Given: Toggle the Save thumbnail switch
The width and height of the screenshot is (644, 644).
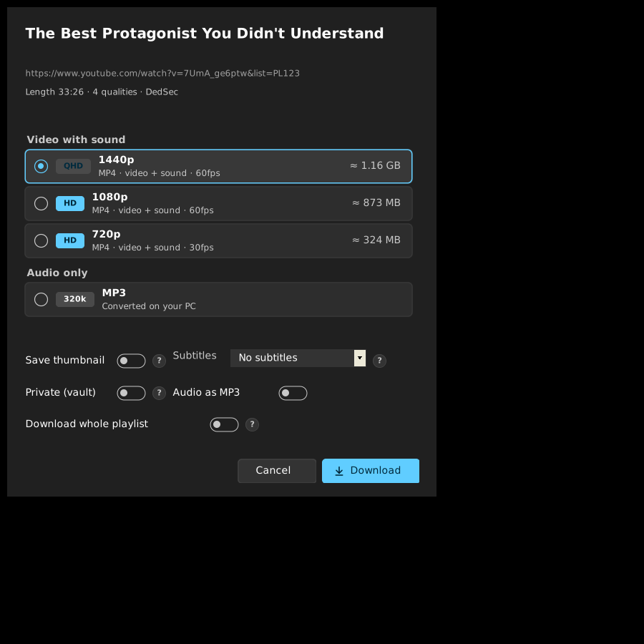Looking at the screenshot, I should 131,361.
